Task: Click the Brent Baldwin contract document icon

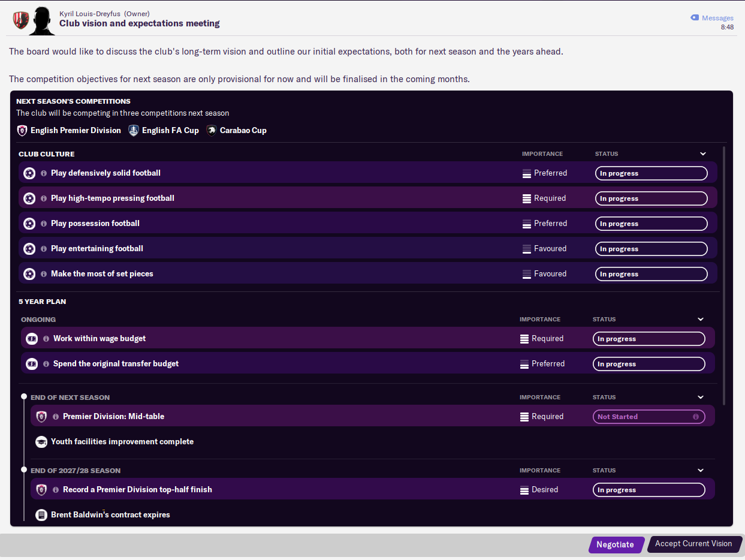Action: coord(41,515)
